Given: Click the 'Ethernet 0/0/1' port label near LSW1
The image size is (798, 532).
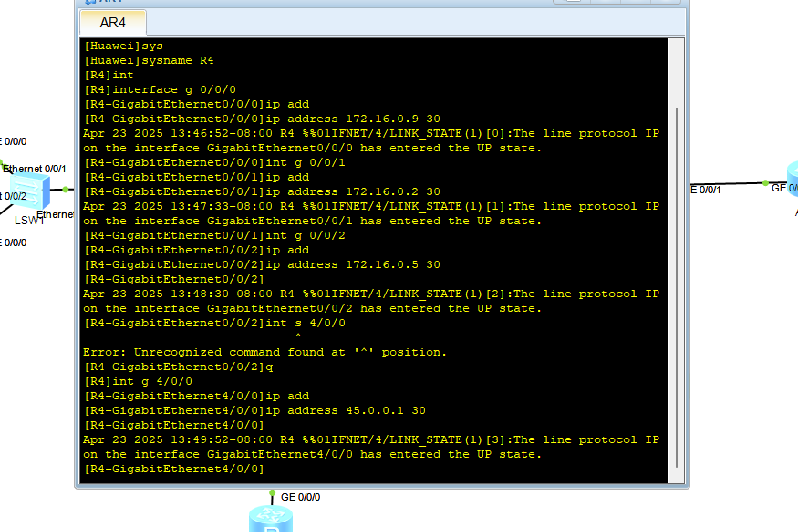Looking at the screenshot, I should 35,169.
